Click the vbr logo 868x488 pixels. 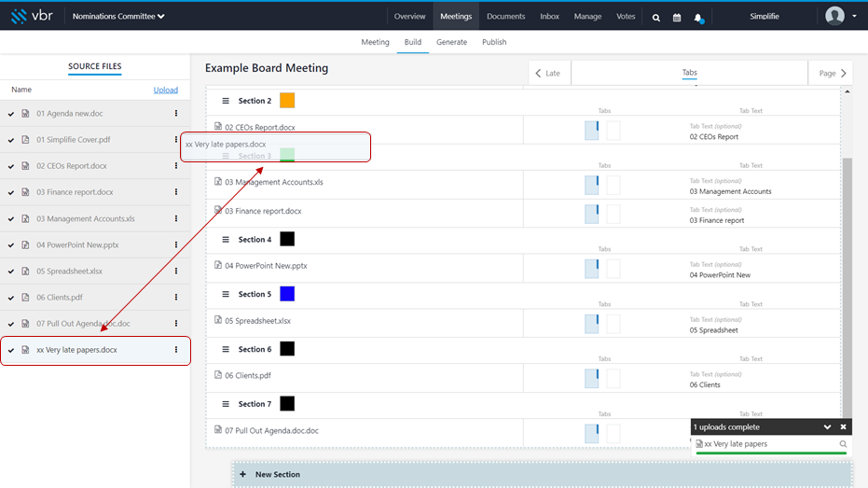point(32,16)
